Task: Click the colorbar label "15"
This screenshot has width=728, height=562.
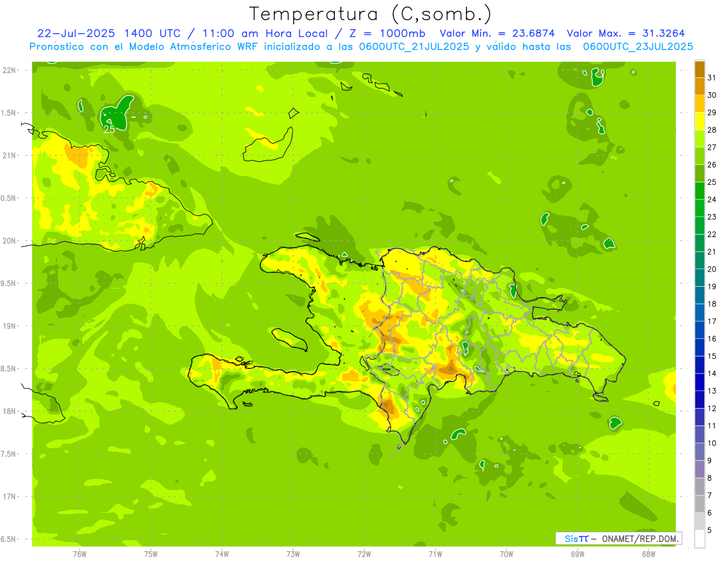Action: (712, 356)
